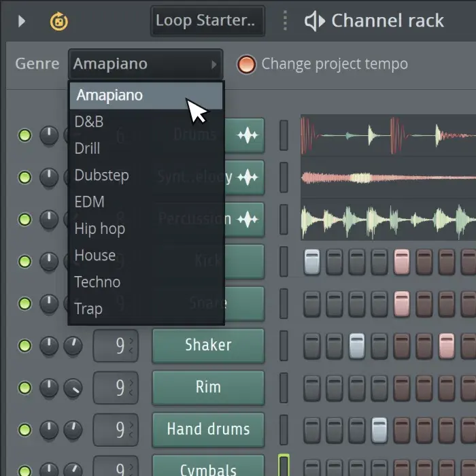
Task: Open the Percussion audio waveform preview
Action: tap(388, 220)
